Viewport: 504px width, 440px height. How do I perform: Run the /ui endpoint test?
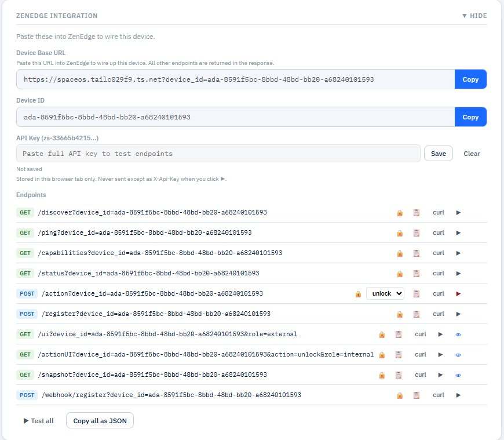click(440, 334)
